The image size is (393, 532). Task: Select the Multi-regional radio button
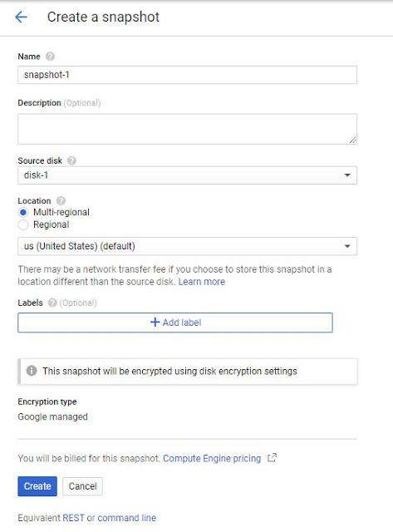click(23, 213)
